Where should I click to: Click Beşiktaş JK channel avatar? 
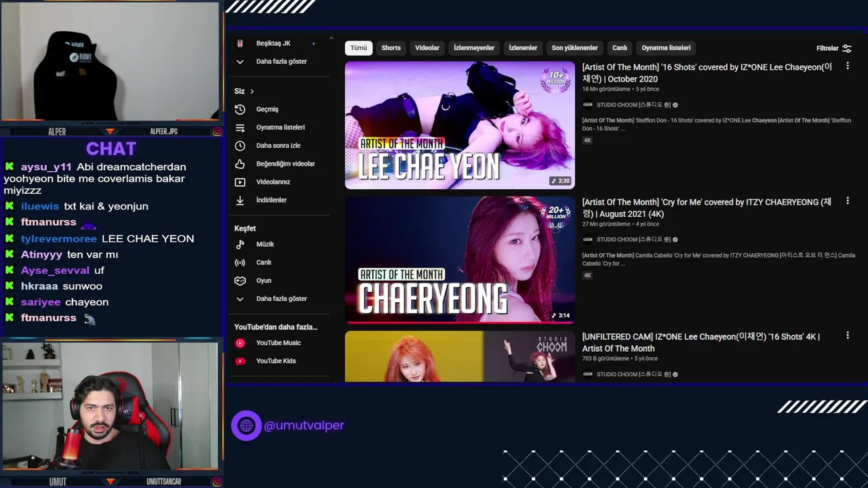click(239, 43)
